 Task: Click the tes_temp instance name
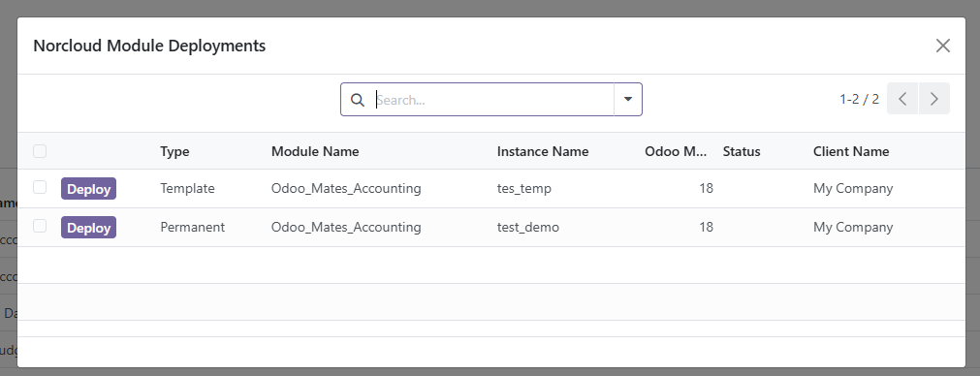[x=524, y=188]
